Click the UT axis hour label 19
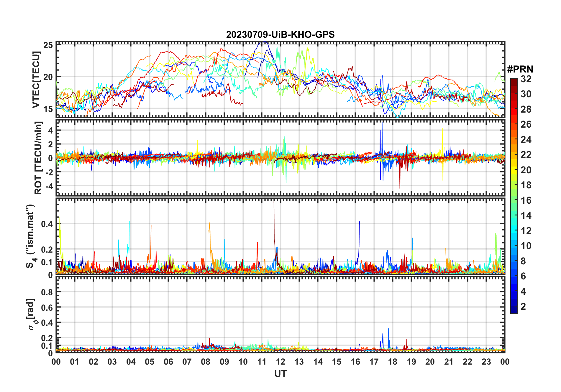The image size is (561, 392). [x=411, y=362]
